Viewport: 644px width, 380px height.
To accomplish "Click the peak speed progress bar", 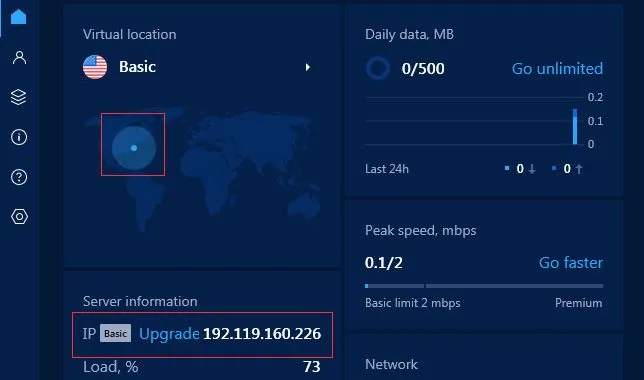I will [x=484, y=286].
